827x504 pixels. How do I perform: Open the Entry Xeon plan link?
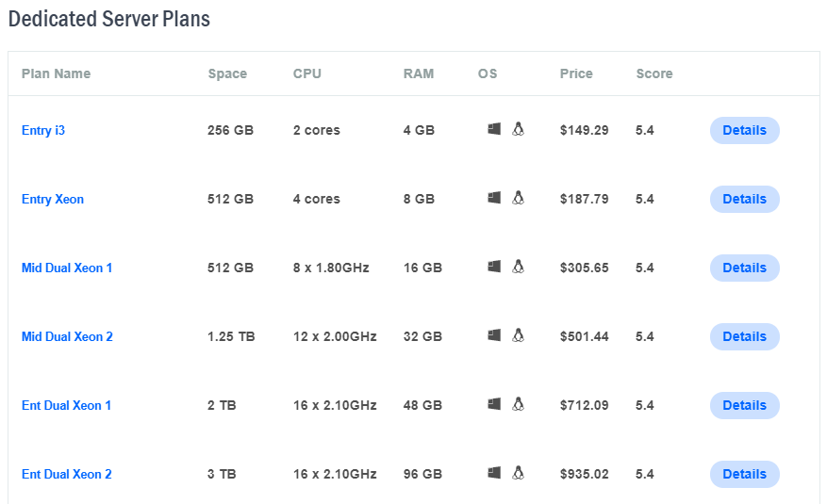click(53, 199)
